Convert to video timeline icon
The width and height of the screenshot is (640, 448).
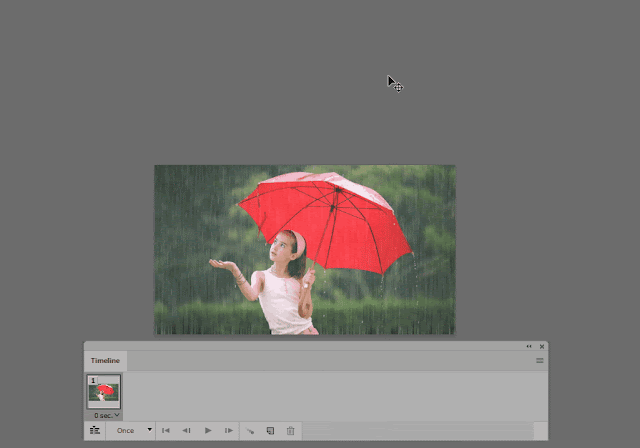pyautogui.click(x=95, y=430)
